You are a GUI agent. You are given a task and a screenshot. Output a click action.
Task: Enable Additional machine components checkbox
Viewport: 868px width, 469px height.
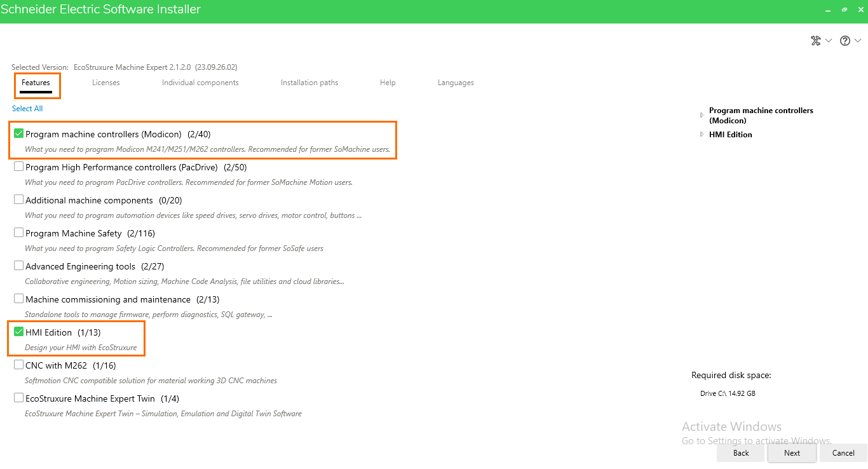click(x=19, y=200)
